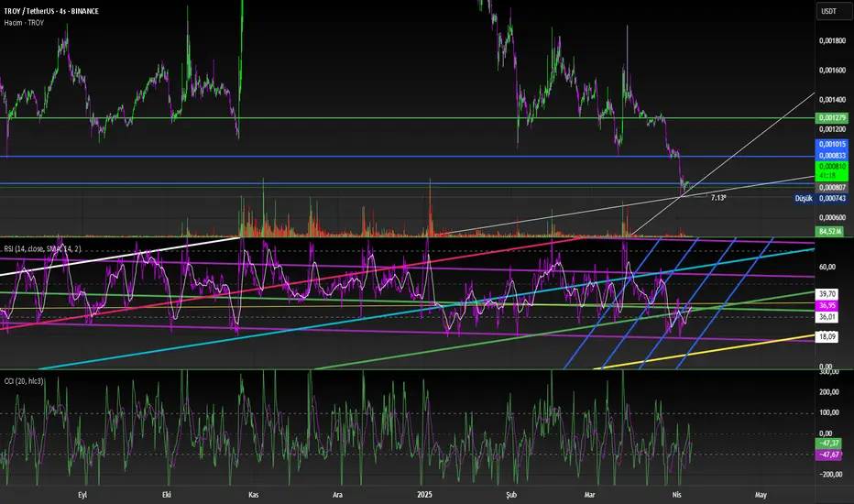Click the 7.13° angle annotation
The height and width of the screenshot is (504, 854).
point(718,198)
